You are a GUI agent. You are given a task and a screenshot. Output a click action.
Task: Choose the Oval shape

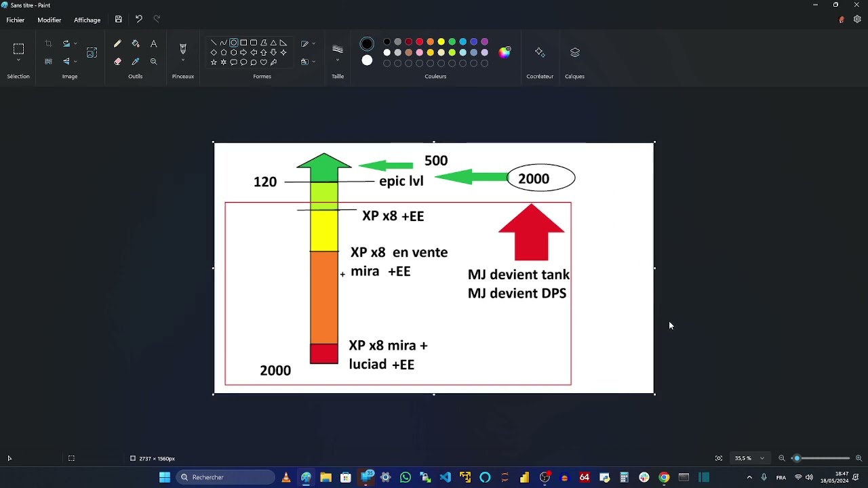(x=233, y=43)
